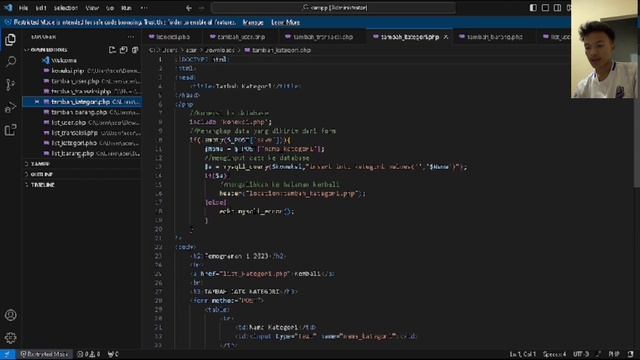Open the Explorer view in activity bar

pyautogui.click(x=10, y=40)
